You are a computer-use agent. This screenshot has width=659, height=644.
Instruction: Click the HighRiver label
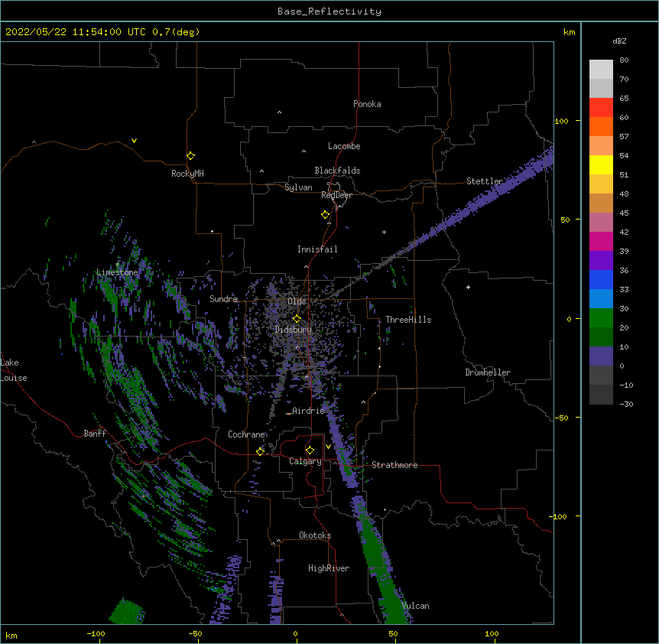tap(329, 568)
